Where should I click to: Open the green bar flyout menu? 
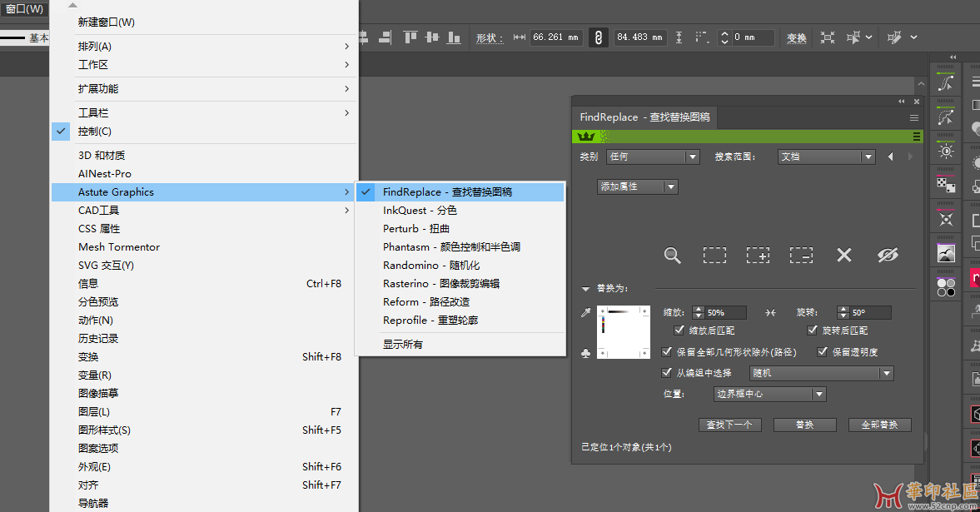coord(916,137)
